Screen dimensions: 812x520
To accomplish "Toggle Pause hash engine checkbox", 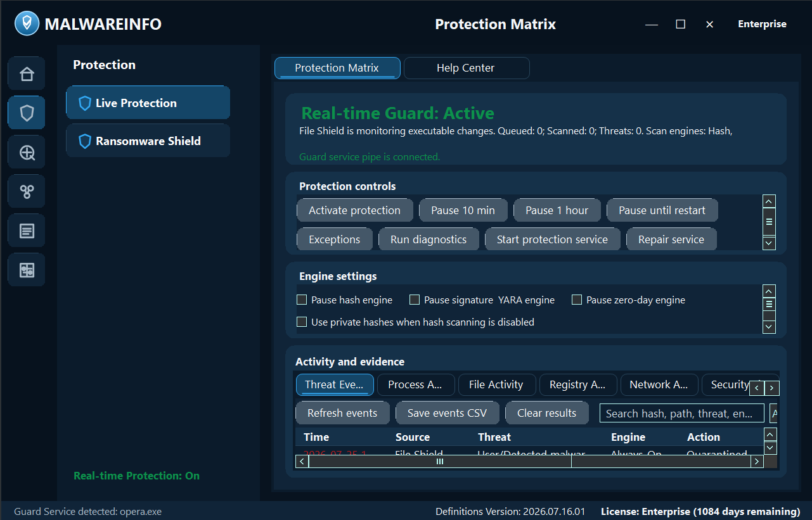I will (x=302, y=300).
